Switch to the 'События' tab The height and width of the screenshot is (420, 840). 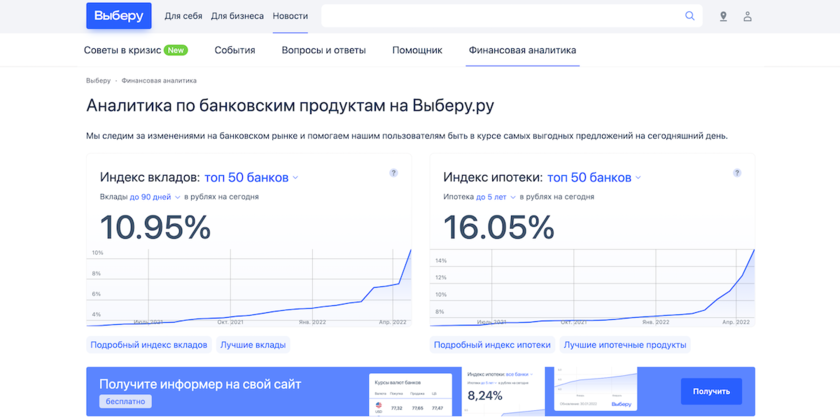[x=234, y=50]
